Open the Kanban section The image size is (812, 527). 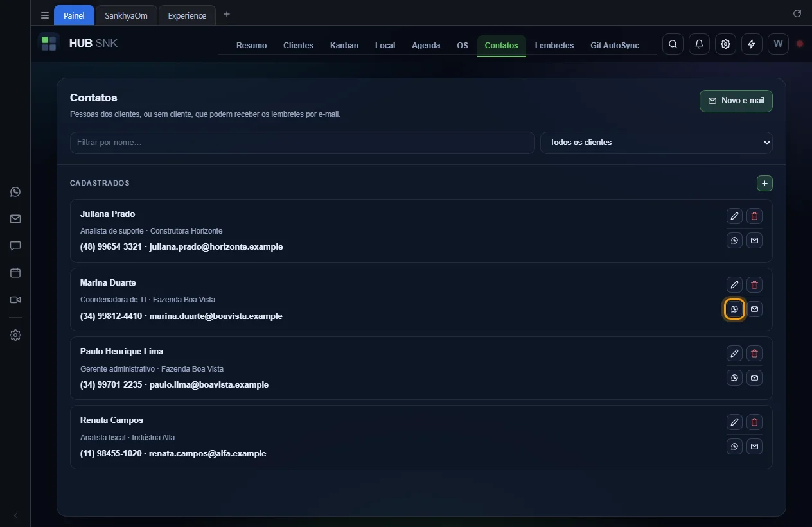coord(344,46)
